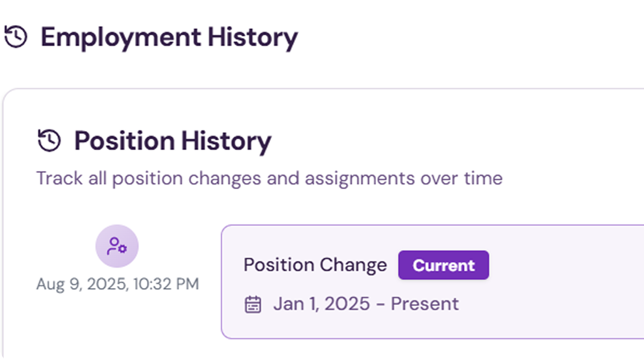Image resolution: width=644 pixels, height=364 pixels.
Task: Click the Position History clock icon
Action: (49, 140)
